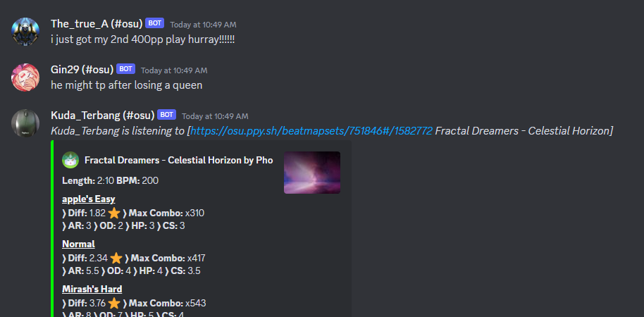Click the star icon on apple's Easy difficulty
644x317 pixels.
(114, 213)
